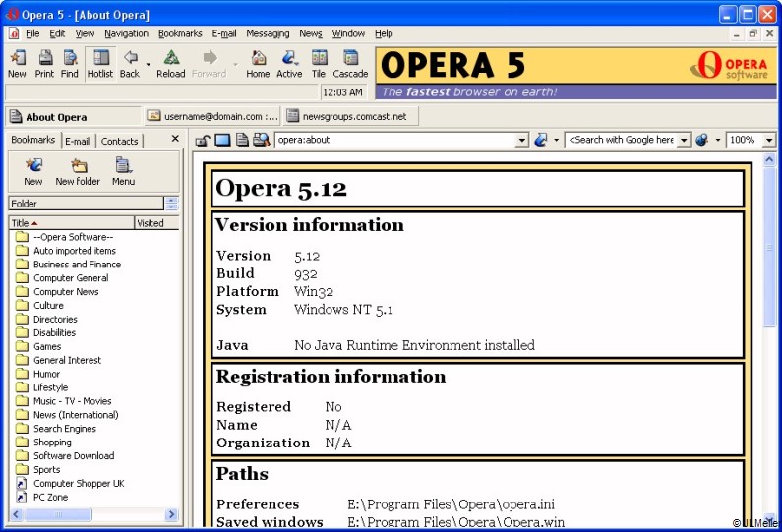This screenshot has width=782, height=532.
Task: Click the print preview icon by address
Action: point(261,140)
